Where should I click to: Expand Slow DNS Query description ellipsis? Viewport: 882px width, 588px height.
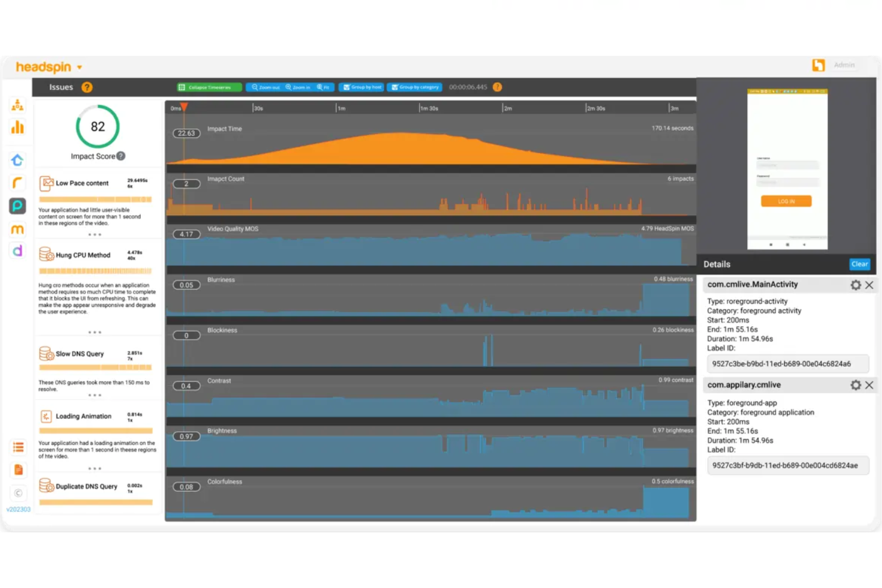95,395
